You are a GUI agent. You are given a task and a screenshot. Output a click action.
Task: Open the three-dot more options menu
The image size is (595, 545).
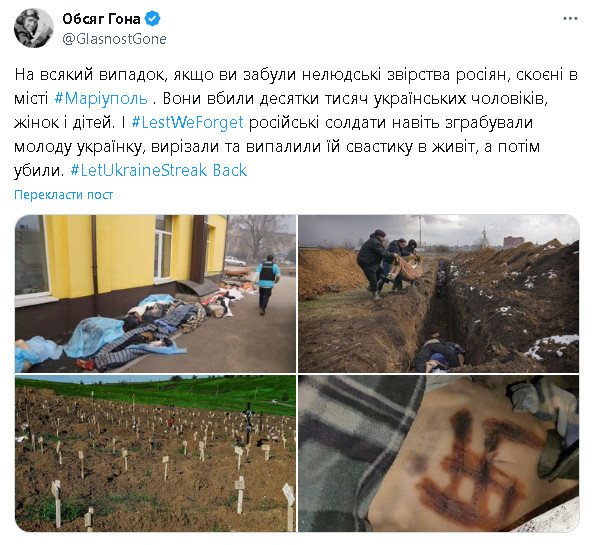pos(570,19)
